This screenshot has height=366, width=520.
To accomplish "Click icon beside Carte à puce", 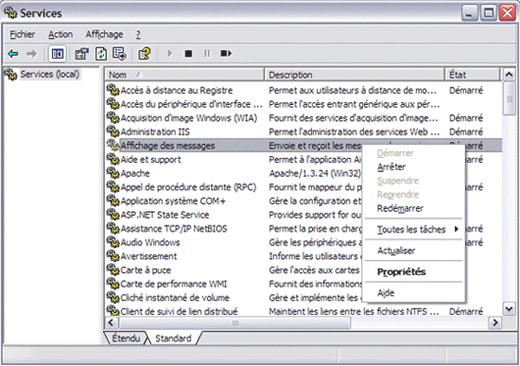I will [113, 270].
